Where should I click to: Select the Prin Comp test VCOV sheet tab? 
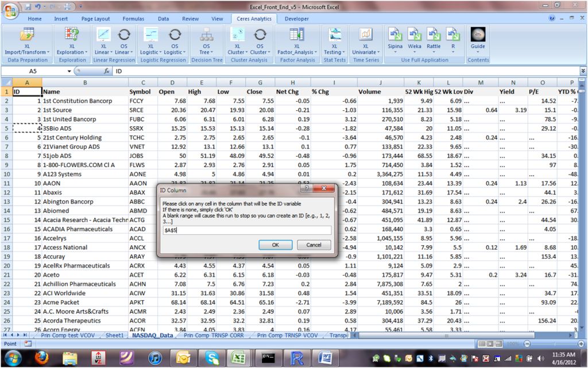point(68,335)
